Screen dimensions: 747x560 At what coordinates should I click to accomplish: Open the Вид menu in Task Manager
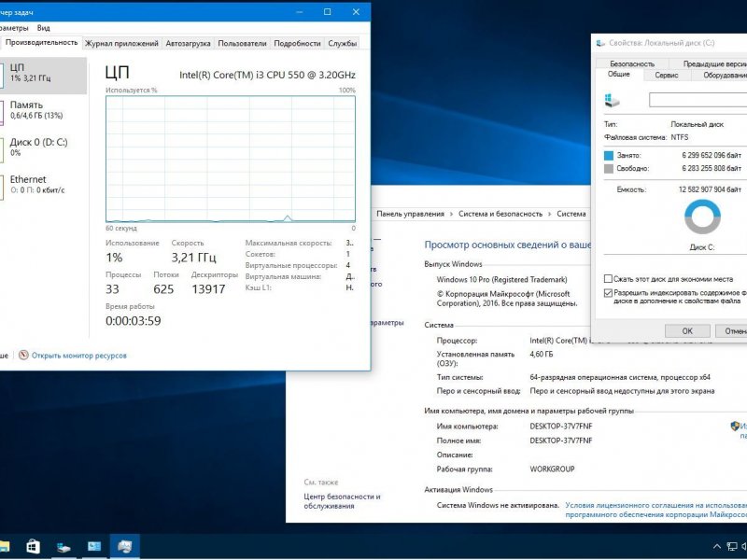point(43,28)
